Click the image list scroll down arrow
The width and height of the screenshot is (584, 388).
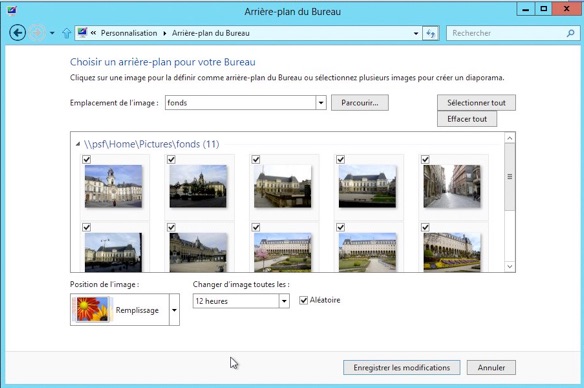(510, 266)
